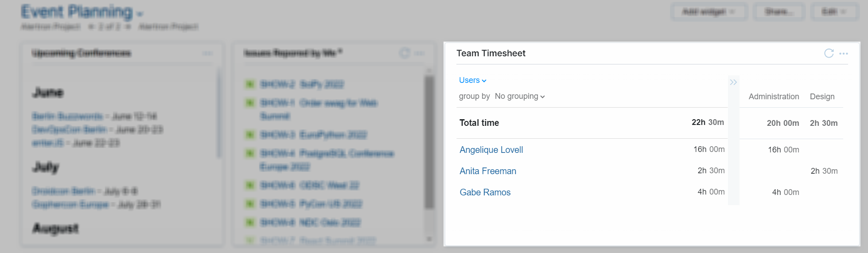Open the Event Planning dashboard title dropdown
868x253 pixels.
[140, 14]
